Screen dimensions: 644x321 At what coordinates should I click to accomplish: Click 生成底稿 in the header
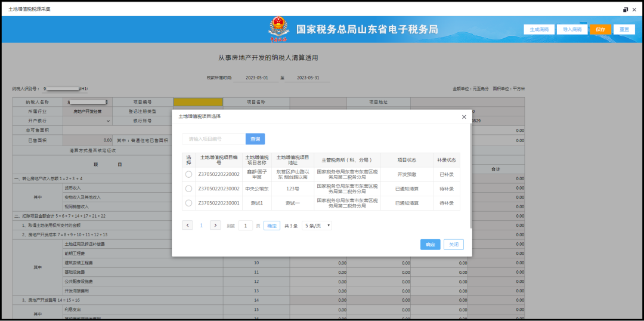click(x=539, y=30)
